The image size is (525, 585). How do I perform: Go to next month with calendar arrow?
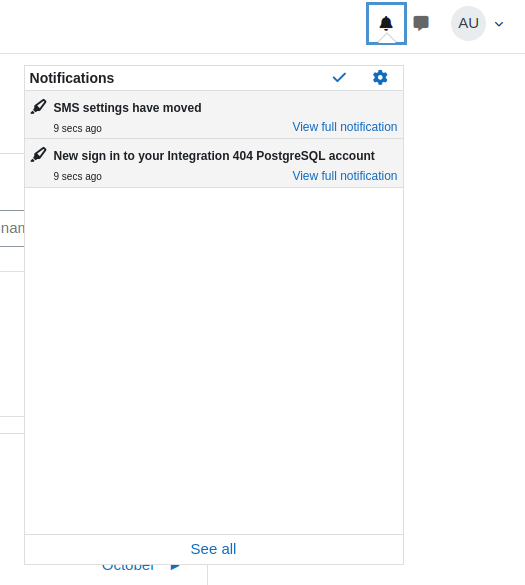[x=175, y=567]
